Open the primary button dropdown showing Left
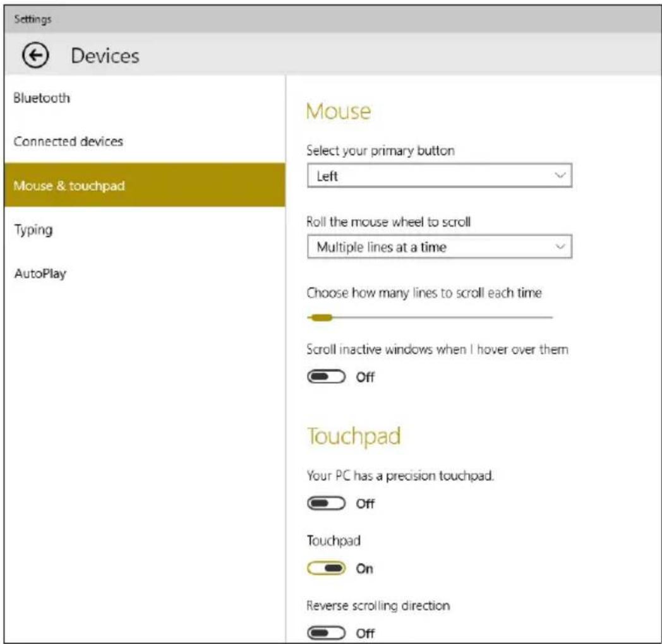The image size is (662, 644). [440, 176]
